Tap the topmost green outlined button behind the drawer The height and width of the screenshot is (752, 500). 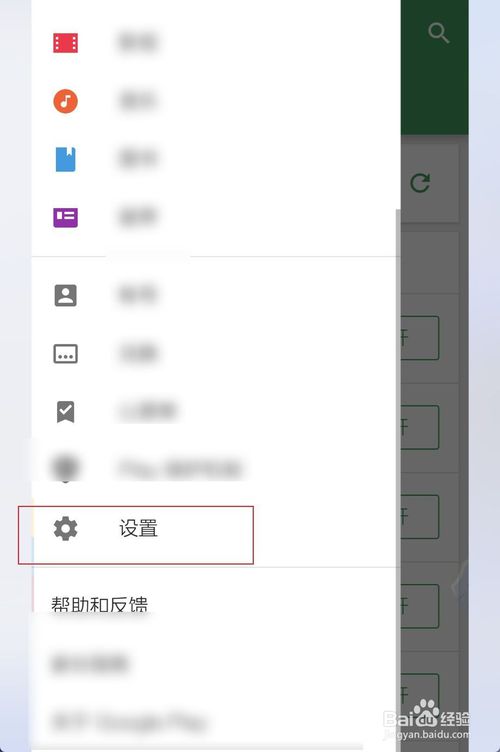(419, 338)
